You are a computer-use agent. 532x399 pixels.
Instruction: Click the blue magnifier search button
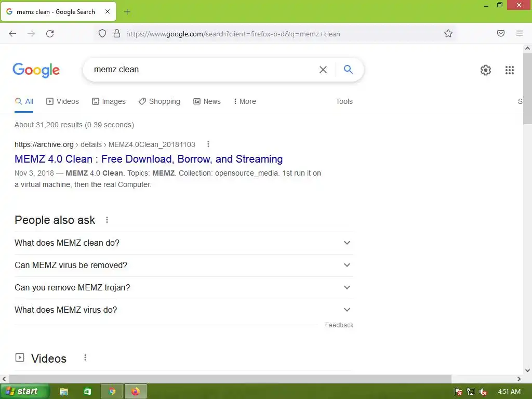[348, 69]
